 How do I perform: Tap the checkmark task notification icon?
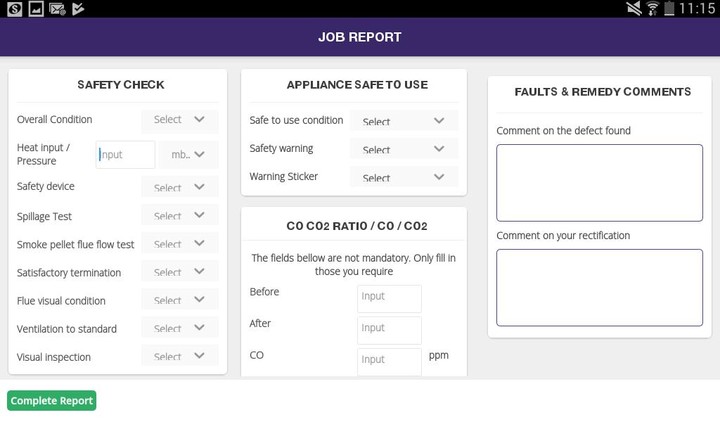click(78, 9)
